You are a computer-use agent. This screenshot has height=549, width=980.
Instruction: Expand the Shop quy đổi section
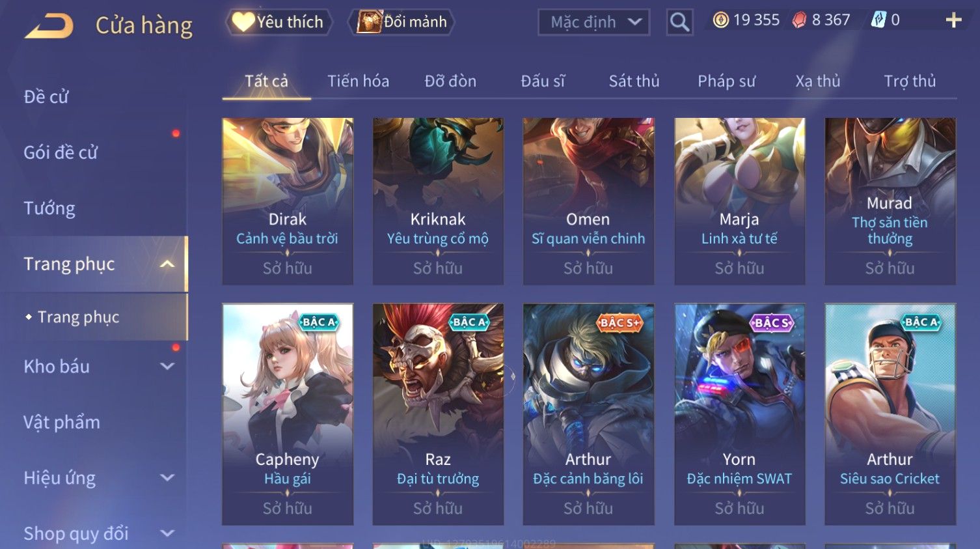pyautogui.click(x=167, y=533)
